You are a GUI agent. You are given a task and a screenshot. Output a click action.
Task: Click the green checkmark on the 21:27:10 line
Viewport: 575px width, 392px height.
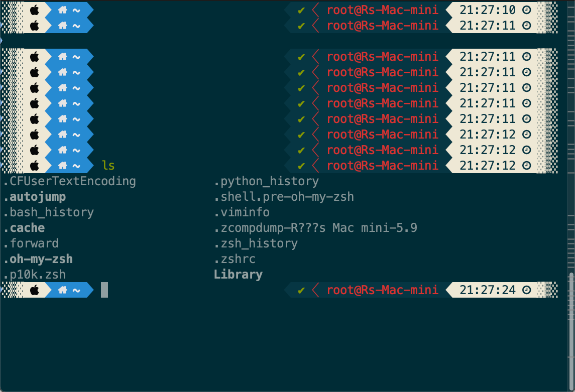point(301,10)
